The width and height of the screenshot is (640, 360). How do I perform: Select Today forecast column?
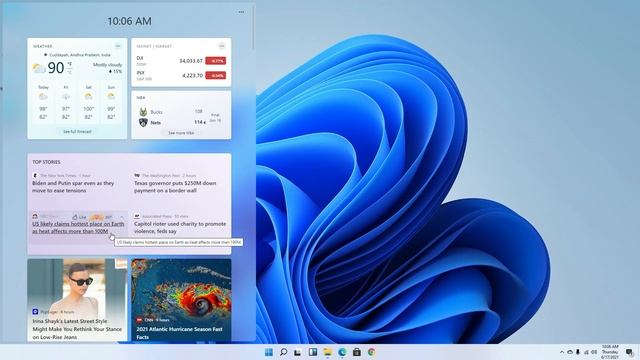(x=43, y=102)
